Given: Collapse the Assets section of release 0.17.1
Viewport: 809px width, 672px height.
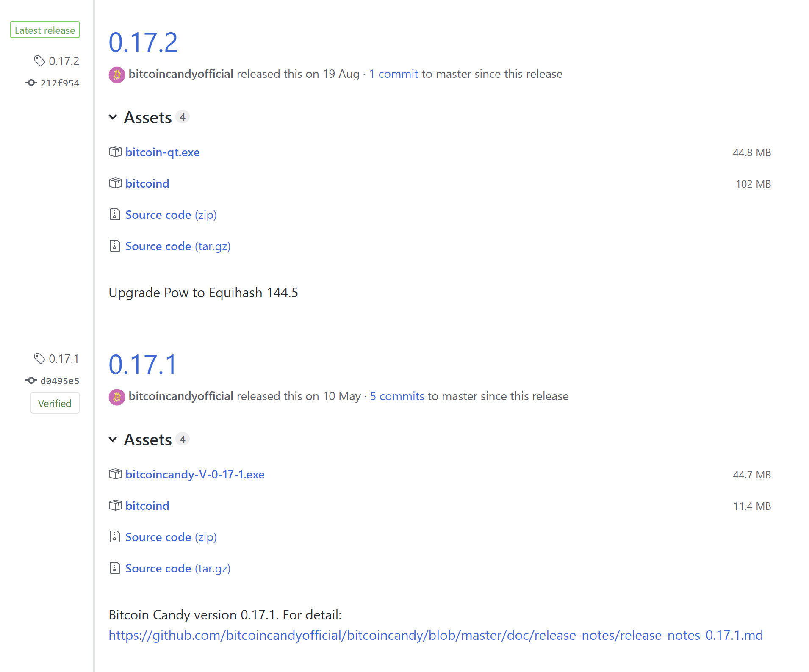Looking at the screenshot, I should (113, 440).
